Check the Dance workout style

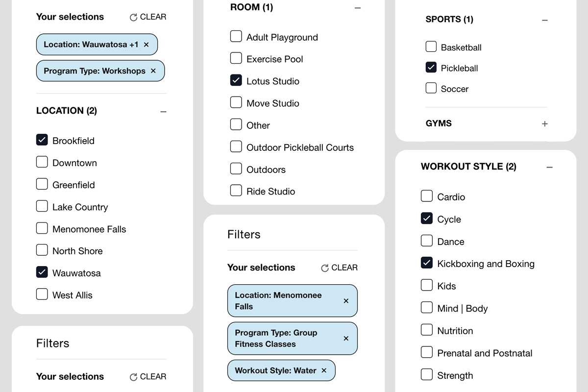pyautogui.click(x=427, y=241)
